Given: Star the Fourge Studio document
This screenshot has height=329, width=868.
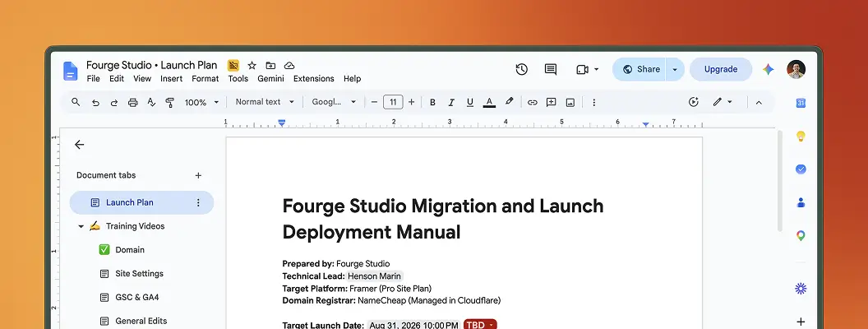Looking at the screenshot, I should click(252, 65).
